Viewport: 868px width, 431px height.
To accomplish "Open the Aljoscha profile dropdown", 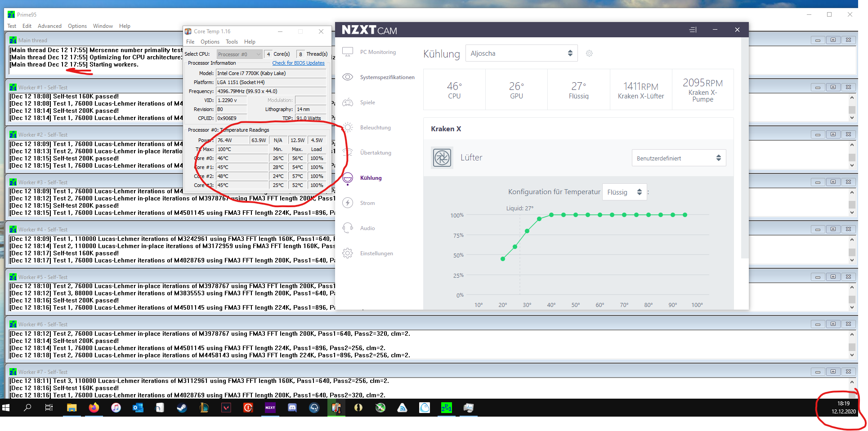I will coord(521,53).
